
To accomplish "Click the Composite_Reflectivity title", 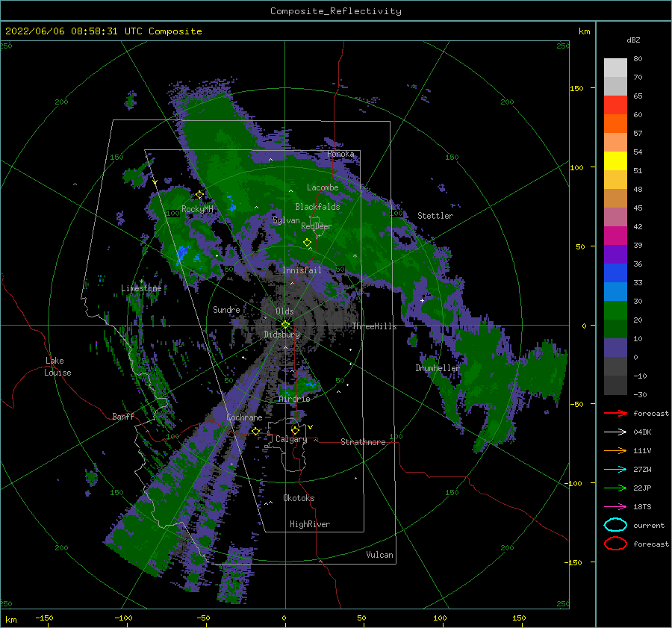I will (336, 11).
